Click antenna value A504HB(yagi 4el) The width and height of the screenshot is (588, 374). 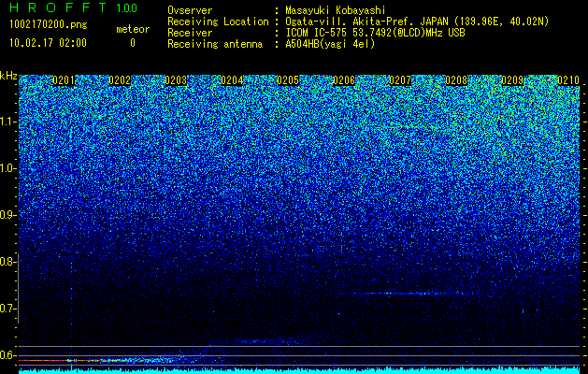click(x=330, y=44)
